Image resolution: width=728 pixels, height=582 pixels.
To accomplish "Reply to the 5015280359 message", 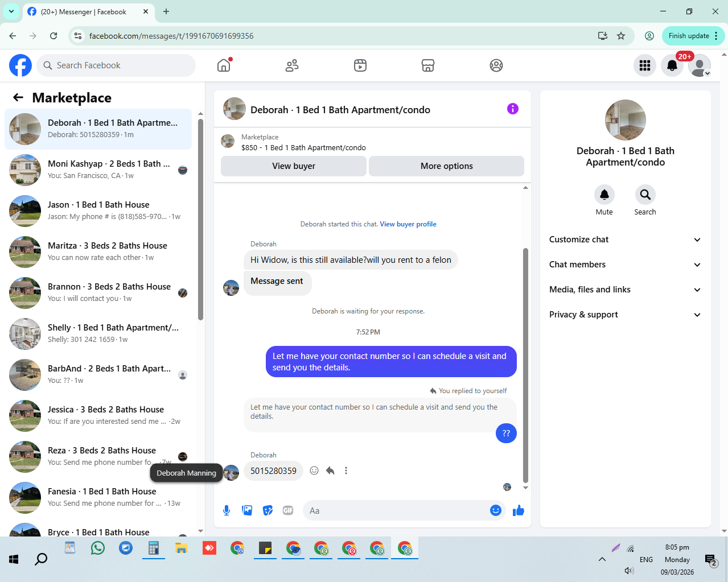I will coord(330,470).
